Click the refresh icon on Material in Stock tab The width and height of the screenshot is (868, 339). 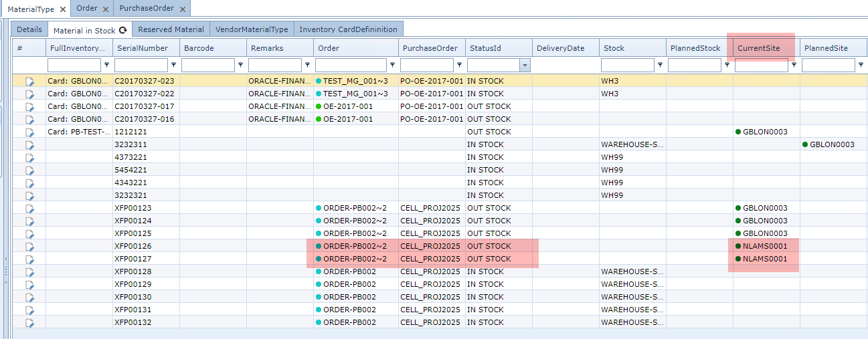[x=122, y=30]
